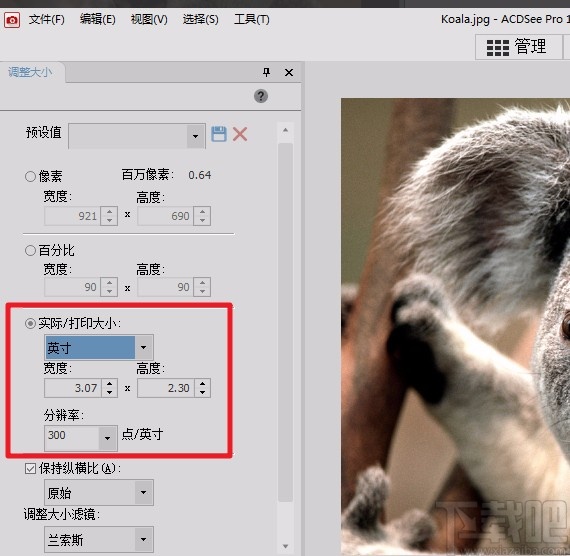Click the print width field 3.07
This screenshot has width=570, height=556.
click(72, 388)
